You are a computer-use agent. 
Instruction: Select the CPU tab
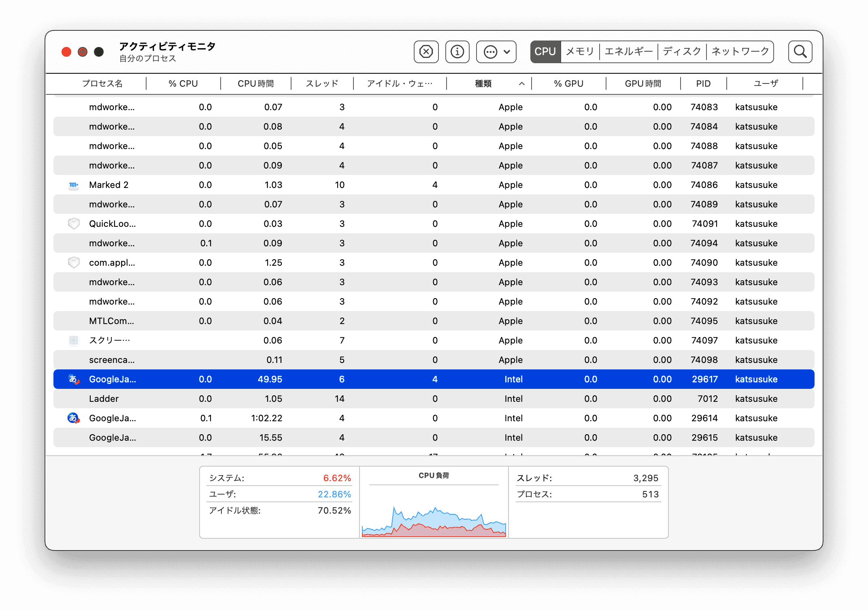545,52
